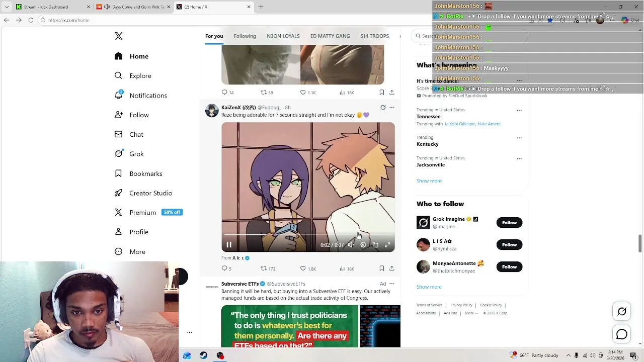
Task: Open Notifications in the sidebar
Action: [140, 96]
